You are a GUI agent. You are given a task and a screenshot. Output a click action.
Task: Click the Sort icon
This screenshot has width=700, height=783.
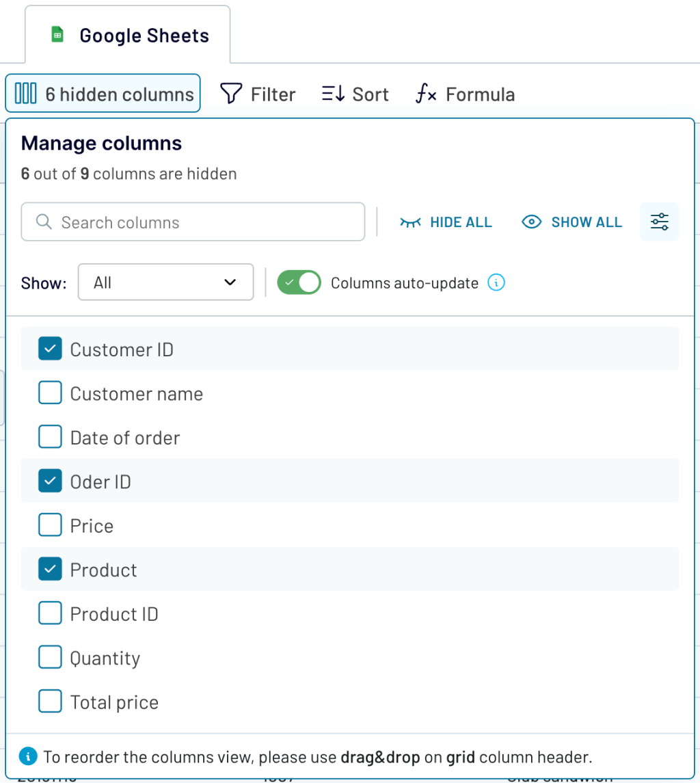click(x=332, y=94)
